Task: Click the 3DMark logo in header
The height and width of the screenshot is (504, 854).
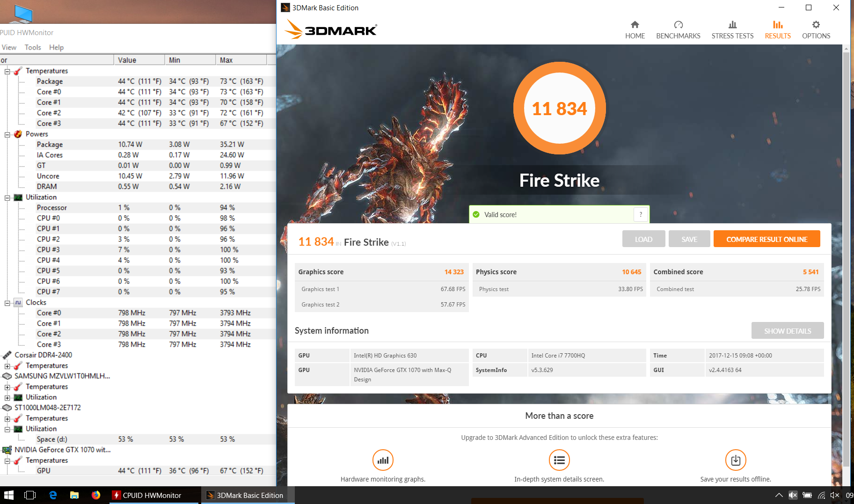Action: click(331, 29)
